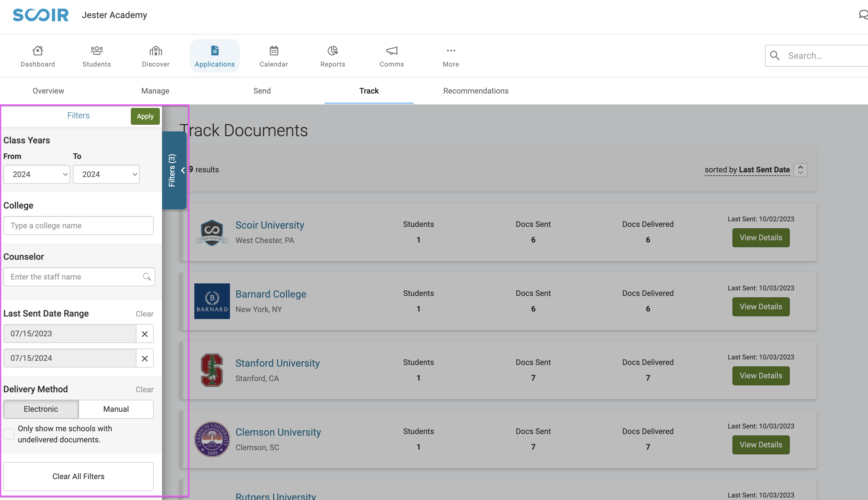Toggle sort direction arrows
The height and width of the screenshot is (500, 868).
click(800, 170)
